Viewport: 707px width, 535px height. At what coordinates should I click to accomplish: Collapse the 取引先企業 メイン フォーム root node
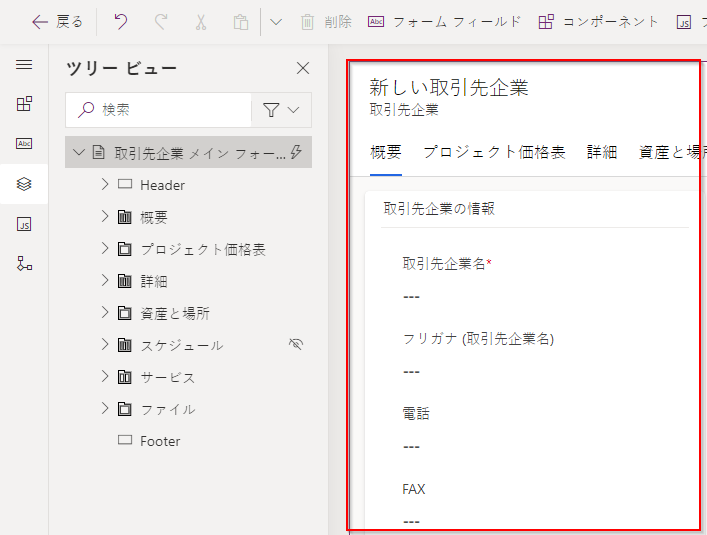click(x=79, y=152)
